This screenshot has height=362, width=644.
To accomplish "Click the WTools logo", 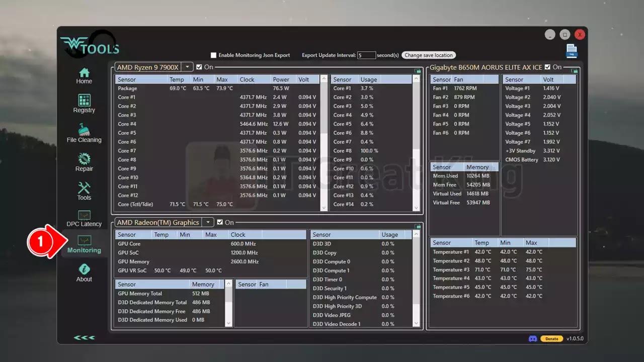I will 90,45.
